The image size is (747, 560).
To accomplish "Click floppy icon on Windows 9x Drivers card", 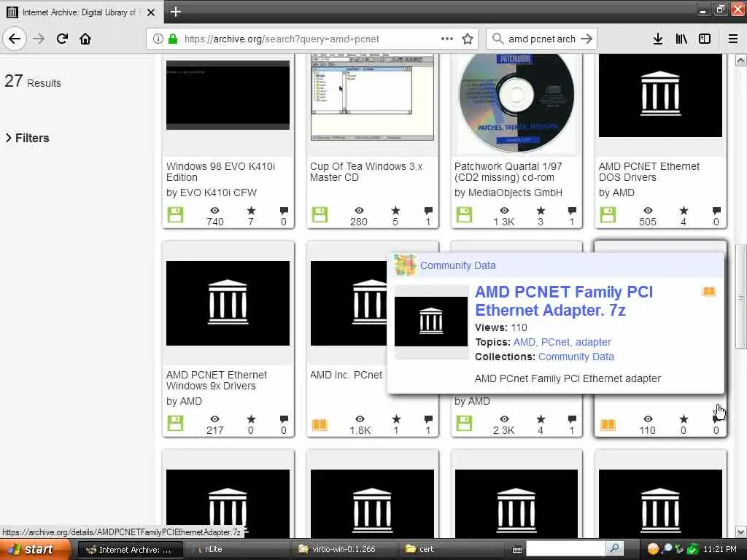I will [175, 424].
